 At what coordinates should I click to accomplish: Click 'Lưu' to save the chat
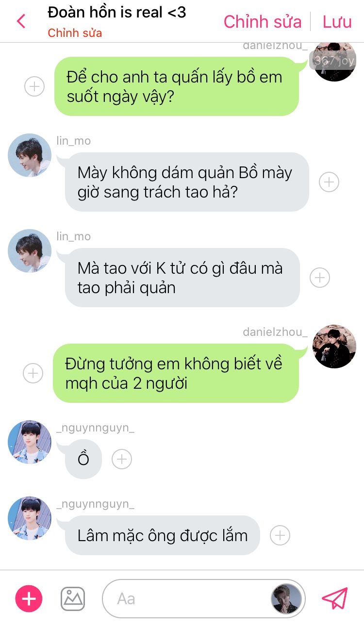tap(337, 22)
